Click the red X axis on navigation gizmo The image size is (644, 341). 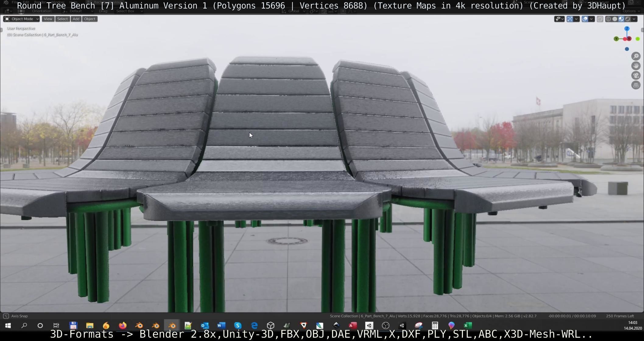pos(629,39)
